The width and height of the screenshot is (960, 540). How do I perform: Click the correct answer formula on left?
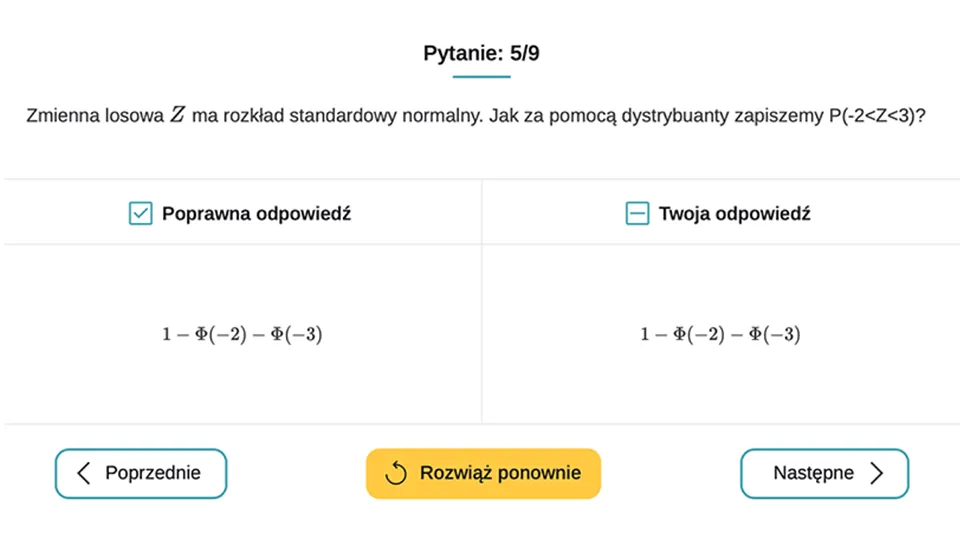242,334
